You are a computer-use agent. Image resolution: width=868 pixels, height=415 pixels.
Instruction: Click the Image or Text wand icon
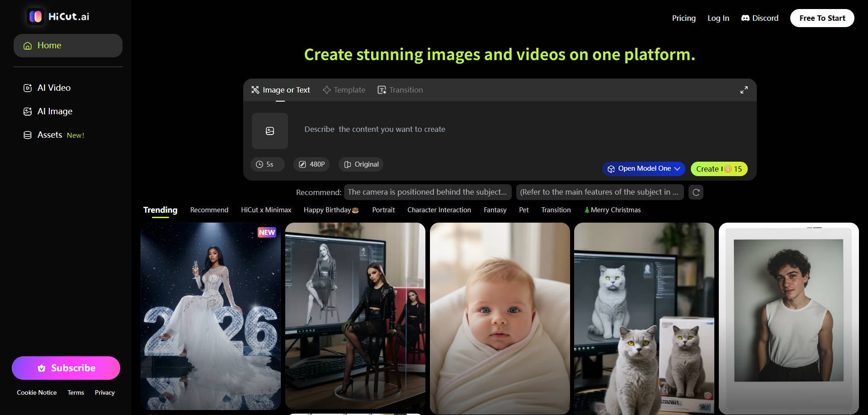[x=255, y=90]
